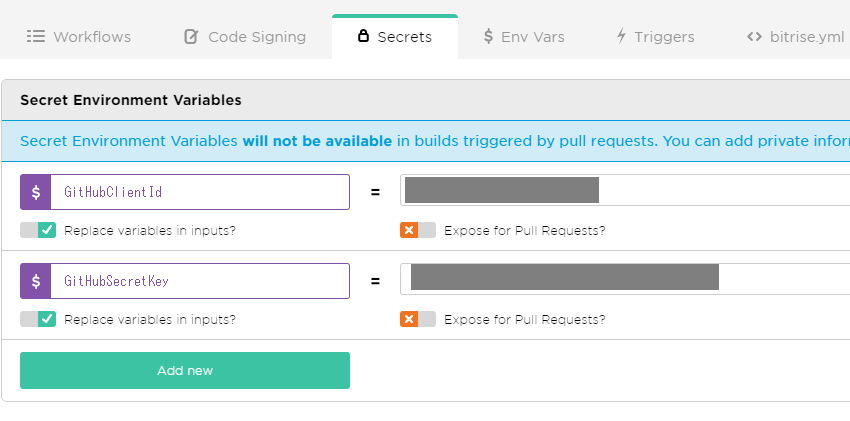Click the bitrise.yml code brackets icon

tap(754, 37)
